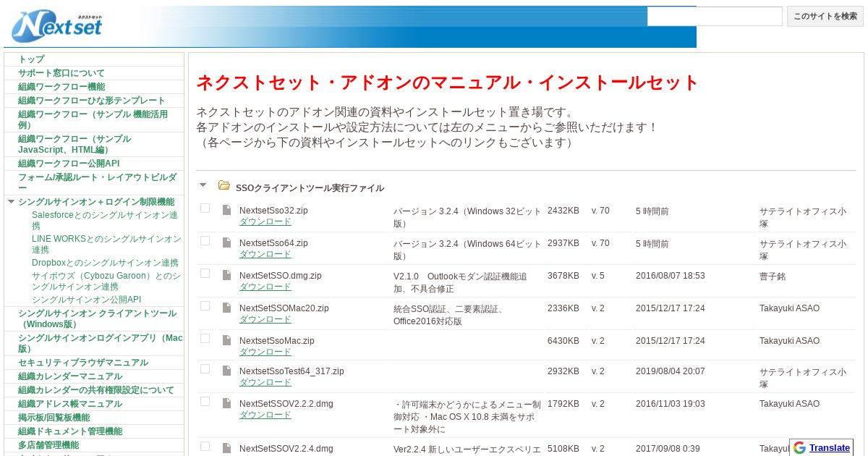Click ダウンロード under NextsetSsoMac.zip

[x=265, y=352]
